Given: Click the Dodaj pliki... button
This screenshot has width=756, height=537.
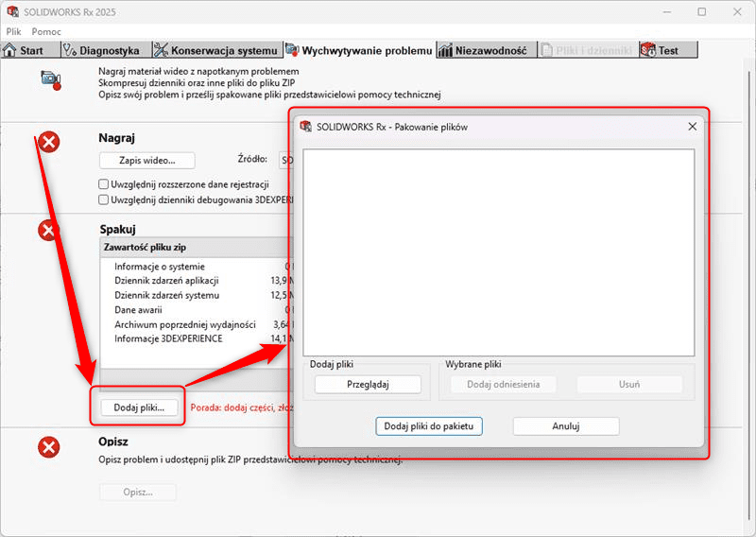Looking at the screenshot, I should pos(139,407).
